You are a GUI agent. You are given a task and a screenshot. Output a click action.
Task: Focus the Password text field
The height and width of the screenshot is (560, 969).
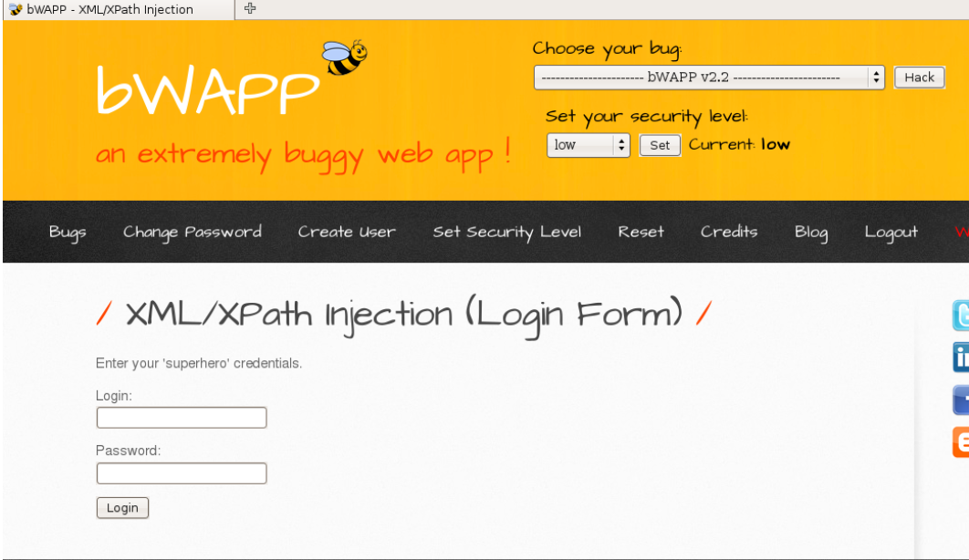(181, 473)
